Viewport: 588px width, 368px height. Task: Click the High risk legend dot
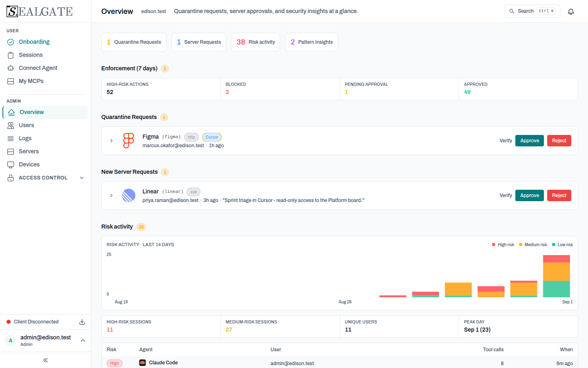click(x=494, y=245)
